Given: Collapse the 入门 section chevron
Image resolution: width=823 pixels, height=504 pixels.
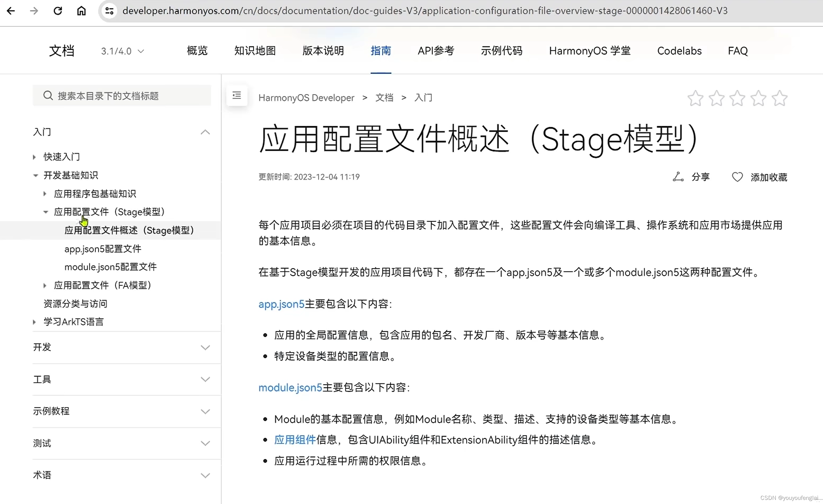Looking at the screenshot, I should pos(205,132).
